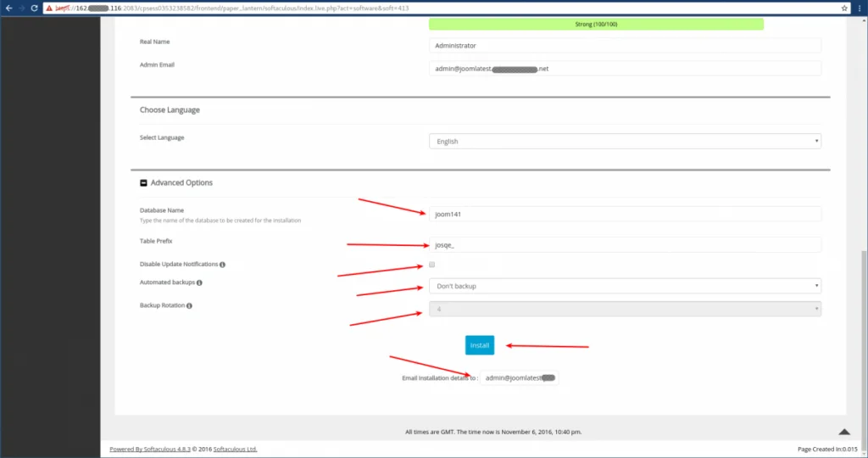868x458 pixels.
Task: Reload the page with the refresh icon
Action: [34, 8]
